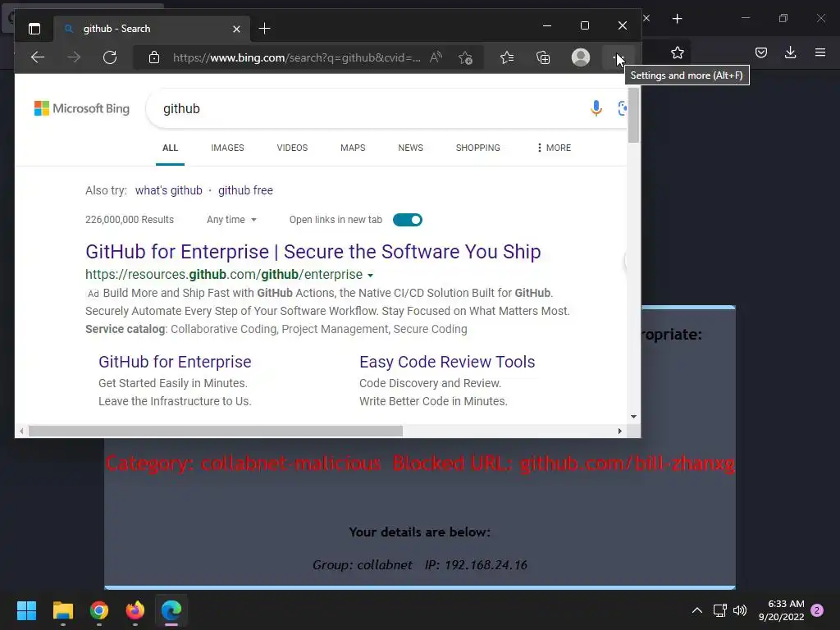840x630 pixels.
Task: Go to Microsoft Bing home logo
Action: pos(82,108)
